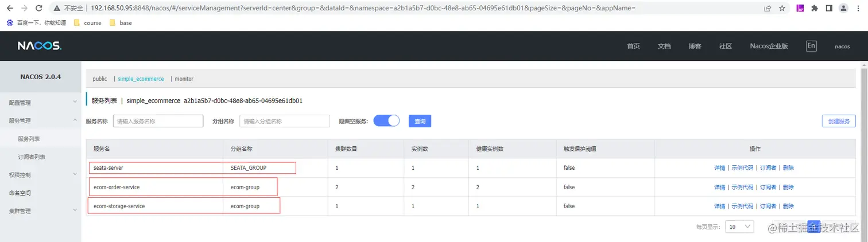The width and height of the screenshot is (868, 242).
Task: Bookmark this page with star icon
Action: (x=782, y=9)
